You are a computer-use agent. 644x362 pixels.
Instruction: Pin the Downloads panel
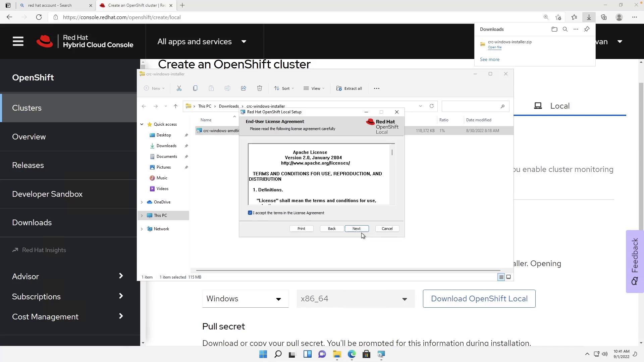click(x=587, y=29)
